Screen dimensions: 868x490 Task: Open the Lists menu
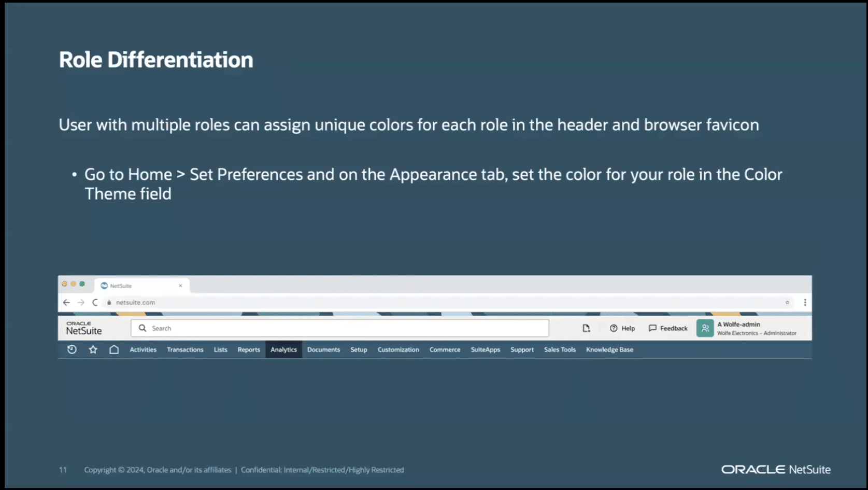[221, 349]
